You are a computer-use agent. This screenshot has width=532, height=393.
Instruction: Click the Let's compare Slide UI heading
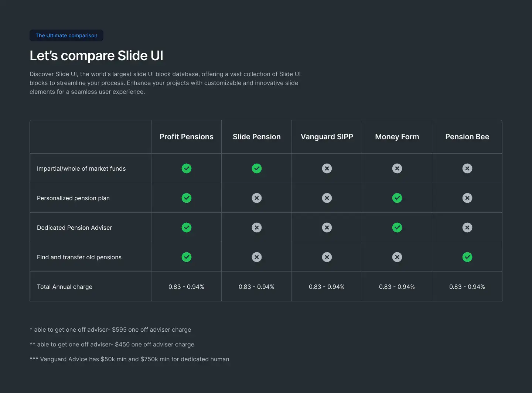click(x=96, y=56)
